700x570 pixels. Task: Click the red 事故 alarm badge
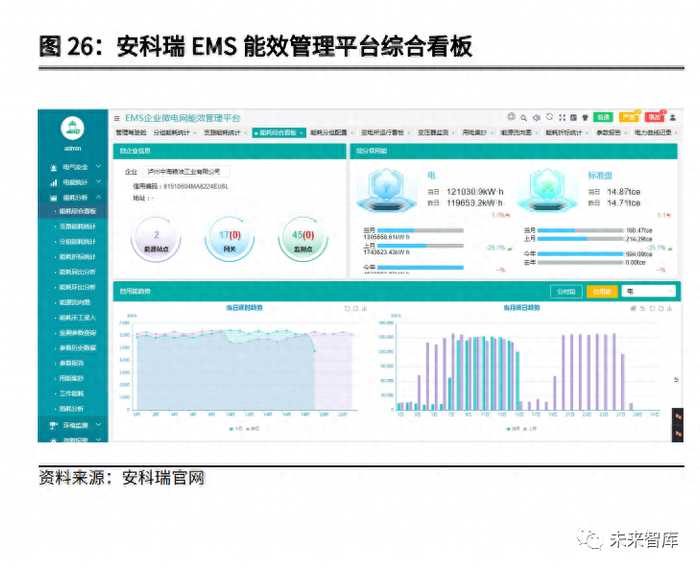click(x=654, y=117)
